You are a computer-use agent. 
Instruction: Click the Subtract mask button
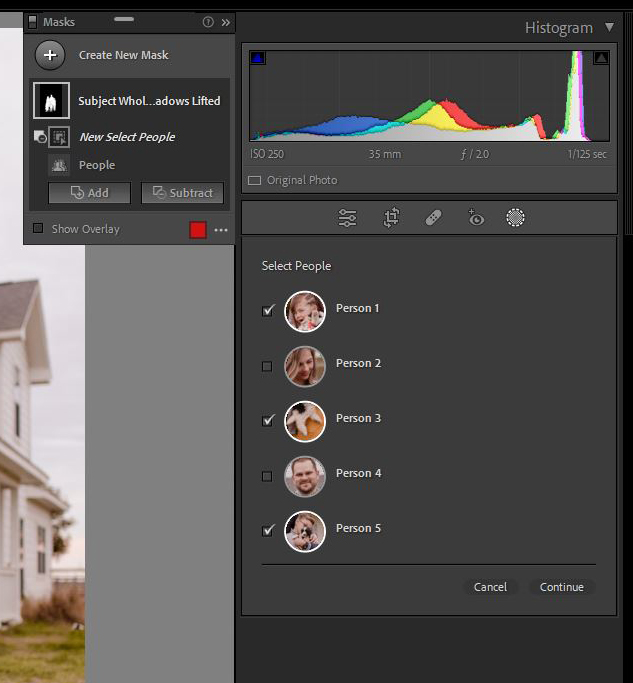pos(182,193)
